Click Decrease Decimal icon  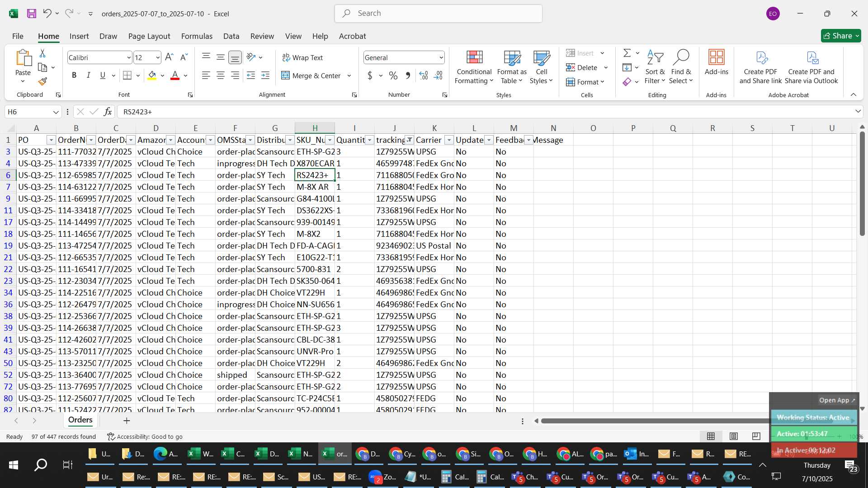pyautogui.click(x=438, y=75)
